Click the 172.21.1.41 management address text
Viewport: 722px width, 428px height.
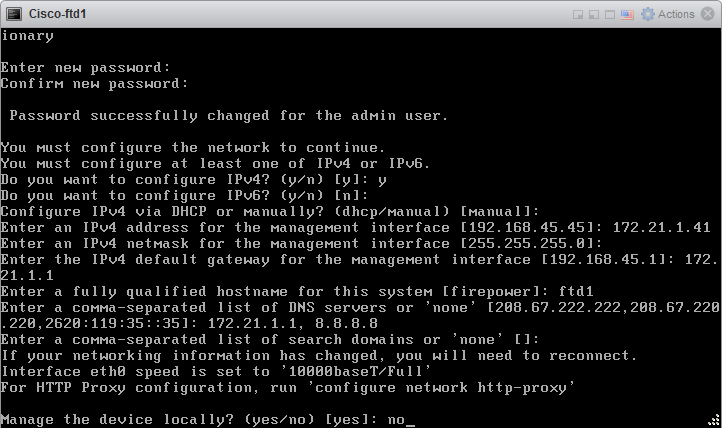tap(661, 227)
